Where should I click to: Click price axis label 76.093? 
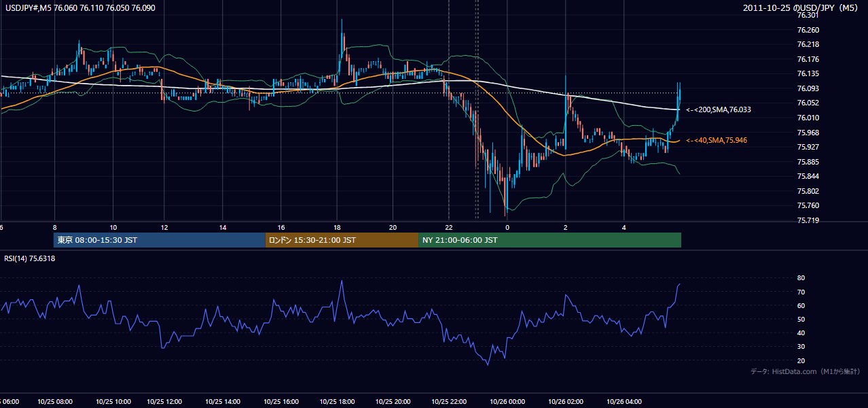(x=808, y=88)
